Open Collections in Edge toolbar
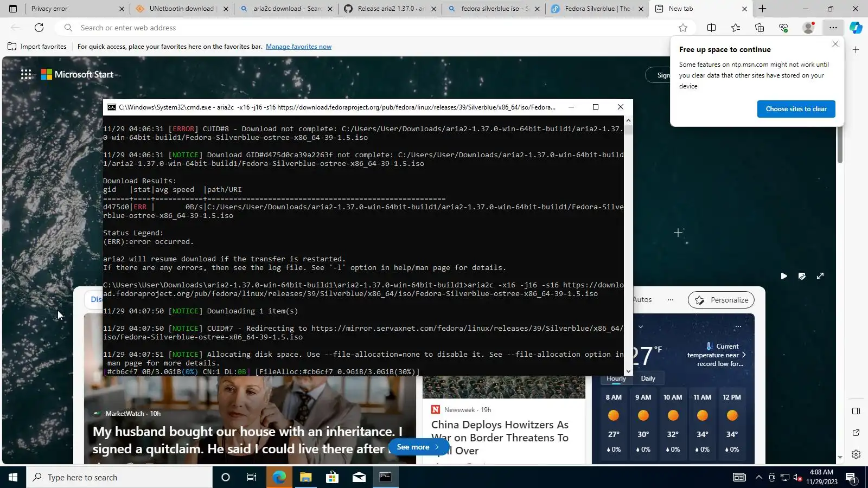 click(x=759, y=28)
